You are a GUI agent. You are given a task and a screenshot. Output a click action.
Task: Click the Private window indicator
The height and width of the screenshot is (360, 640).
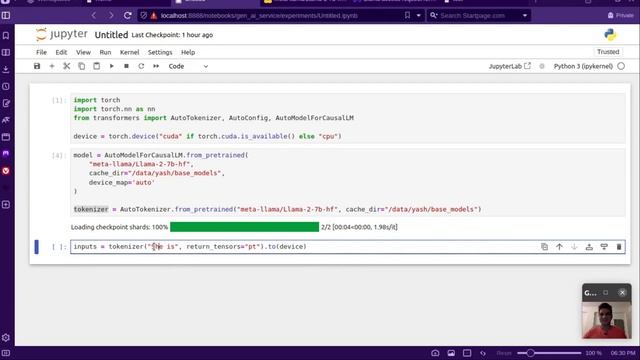point(620,16)
